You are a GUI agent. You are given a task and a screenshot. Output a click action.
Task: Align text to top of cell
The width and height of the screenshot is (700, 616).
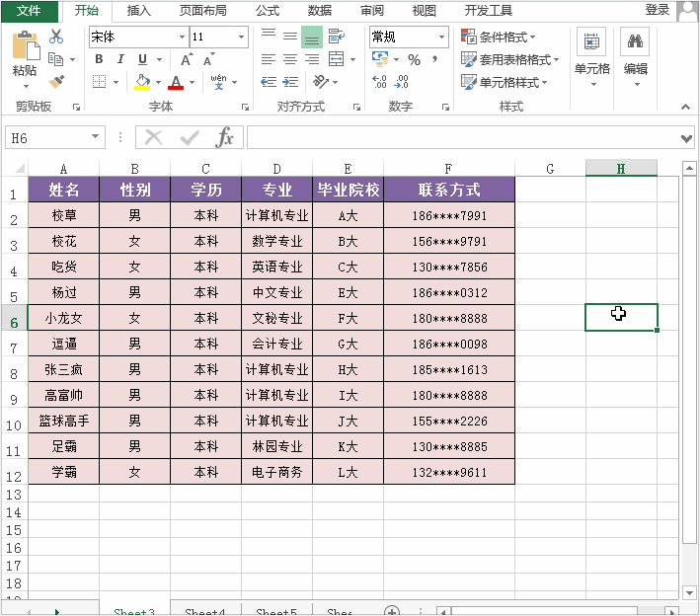pyautogui.click(x=269, y=36)
